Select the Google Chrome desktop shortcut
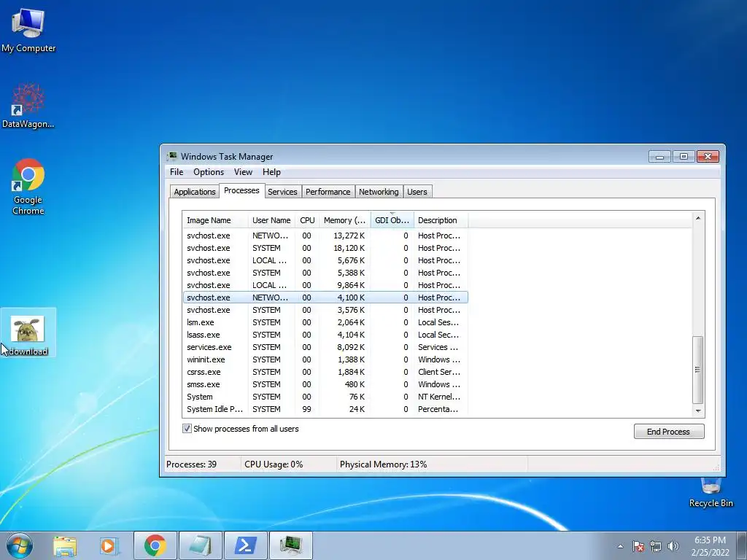Image resolution: width=747 pixels, height=560 pixels. [28, 186]
